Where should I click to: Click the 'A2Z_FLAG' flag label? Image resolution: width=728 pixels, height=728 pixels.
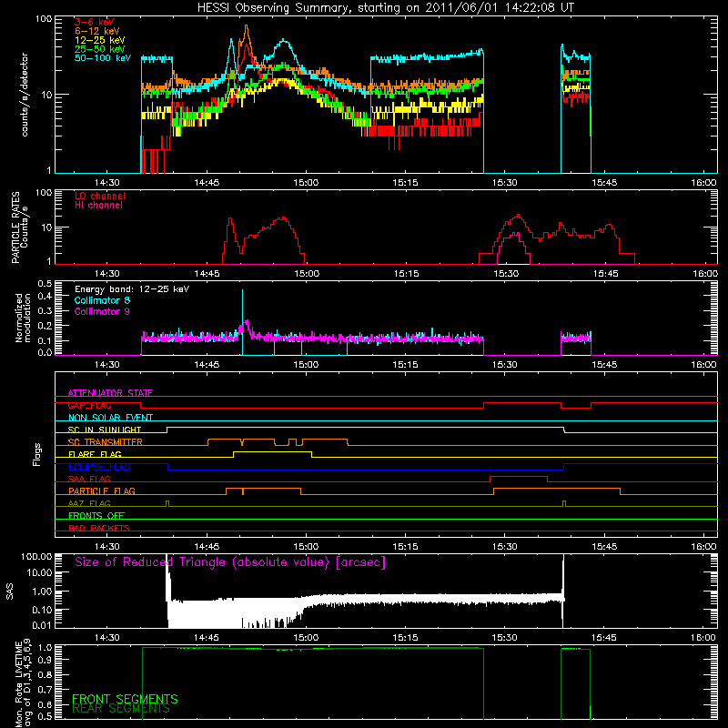pyautogui.click(x=89, y=503)
